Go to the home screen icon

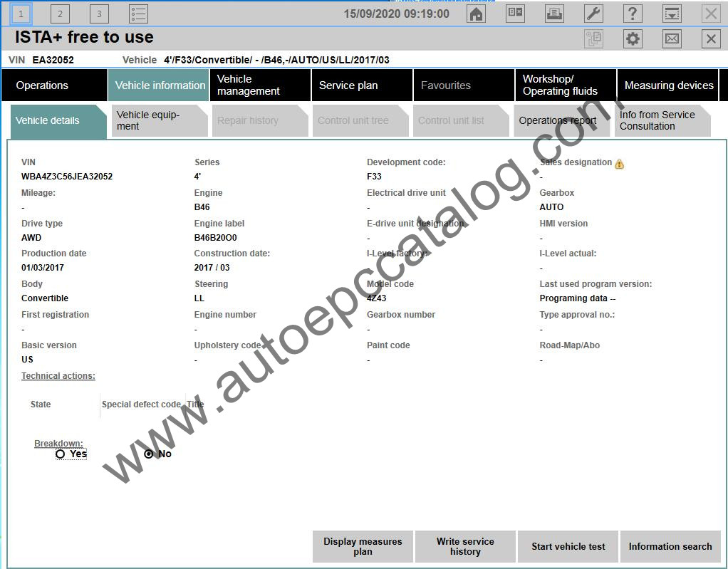point(477,14)
